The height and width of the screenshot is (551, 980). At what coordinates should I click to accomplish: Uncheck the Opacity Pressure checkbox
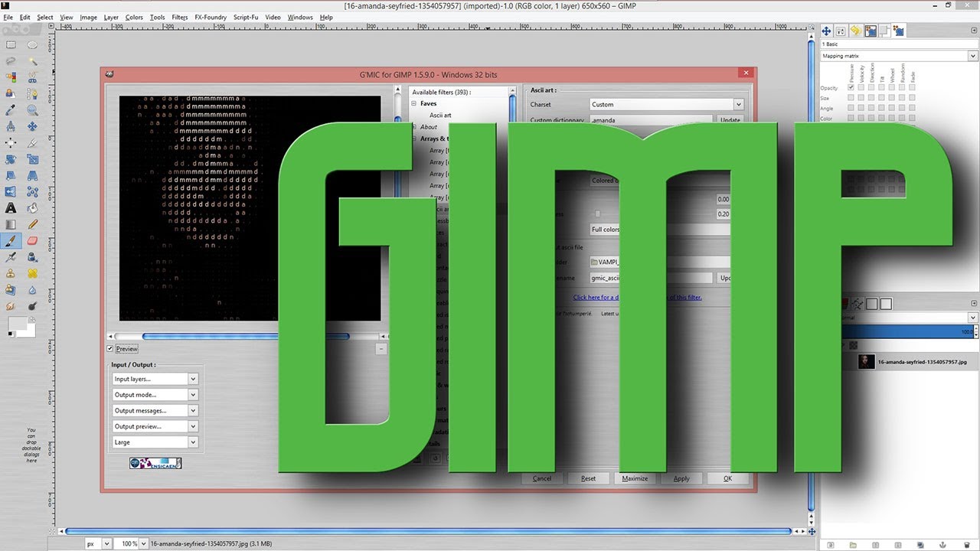pos(851,87)
